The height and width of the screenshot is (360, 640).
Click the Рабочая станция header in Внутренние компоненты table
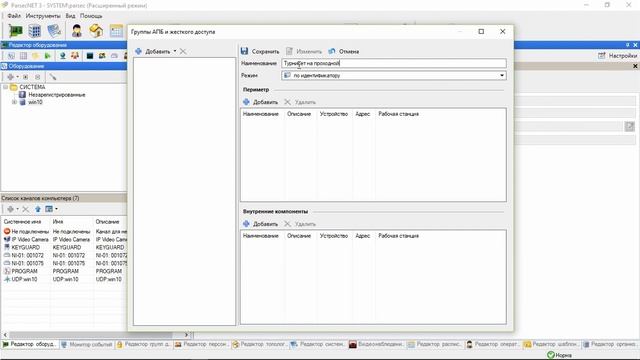[398, 236]
